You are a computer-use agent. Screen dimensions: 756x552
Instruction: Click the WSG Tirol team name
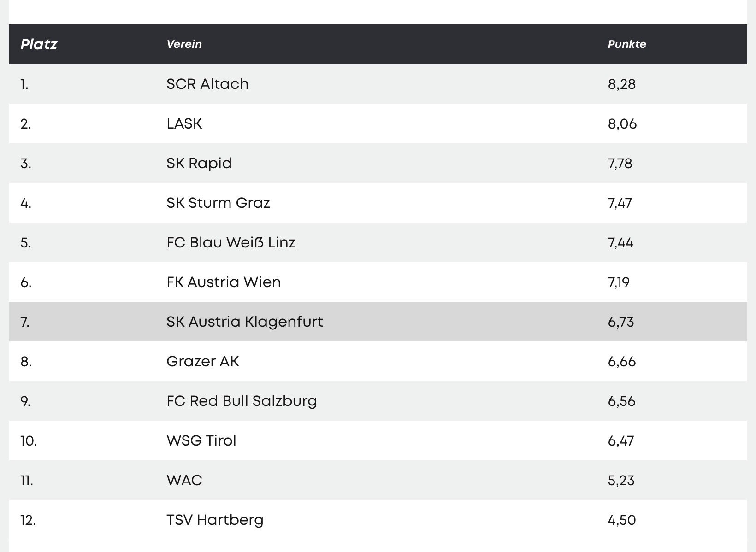tap(201, 440)
